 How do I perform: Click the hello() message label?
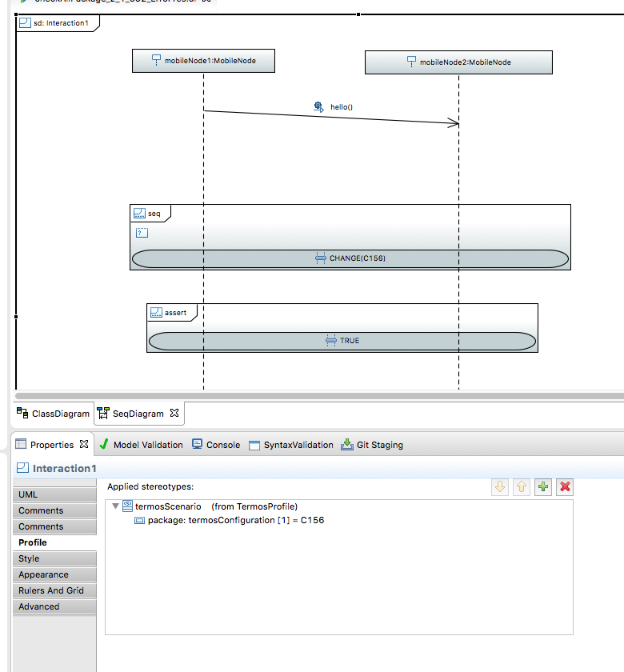click(x=342, y=107)
